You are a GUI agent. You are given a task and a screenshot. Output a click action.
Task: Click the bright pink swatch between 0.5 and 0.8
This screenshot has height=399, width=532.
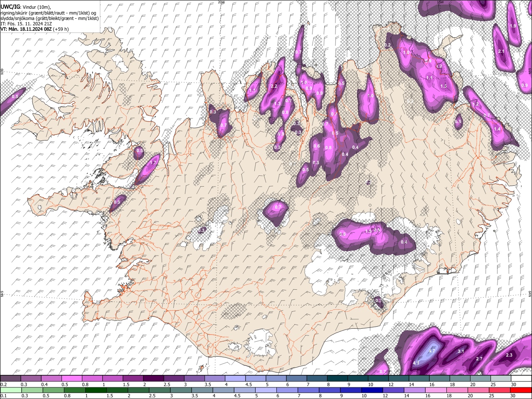coord(71,378)
